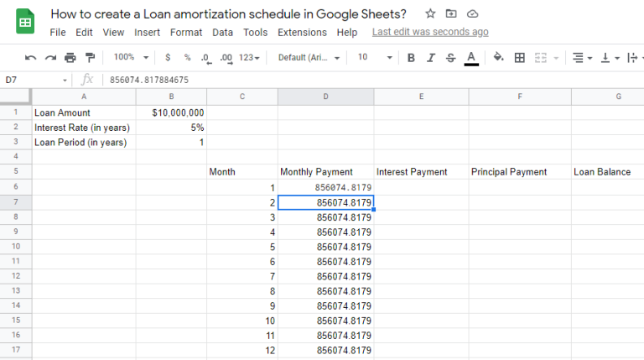Open the font size dropdown

tap(375, 57)
